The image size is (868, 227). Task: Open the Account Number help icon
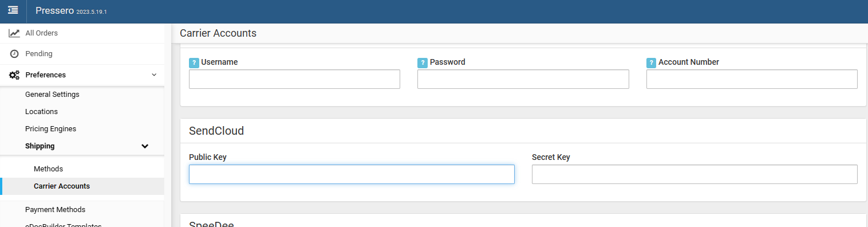click(651, 62)
